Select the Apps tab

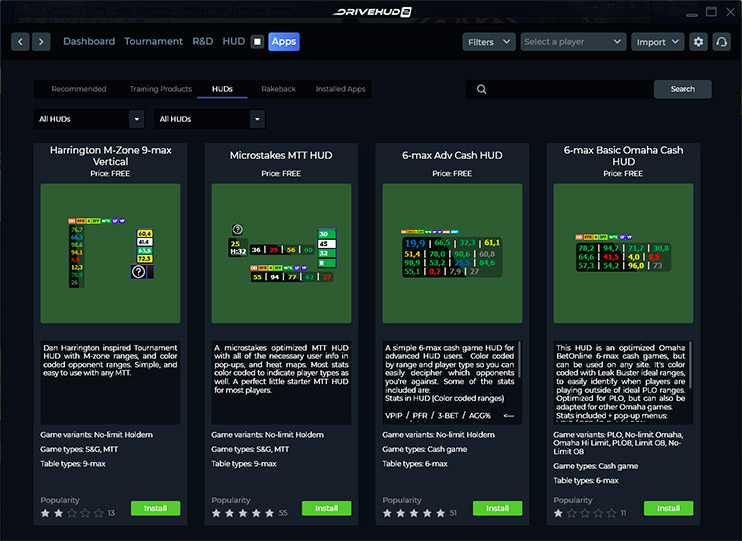284,42
